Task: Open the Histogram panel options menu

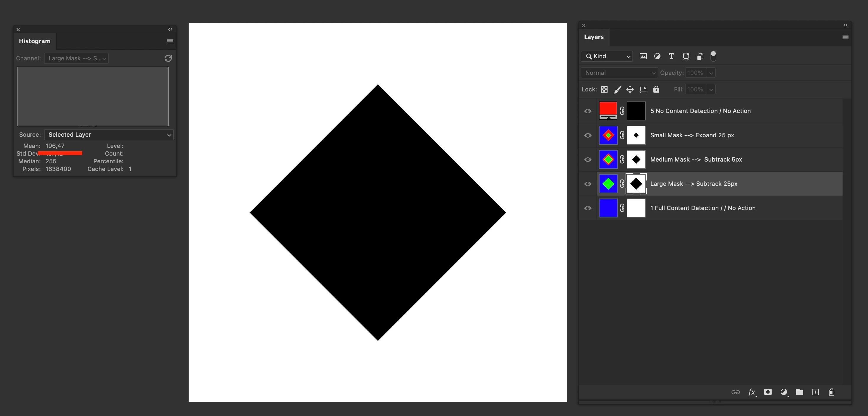Action: (170, 41)
